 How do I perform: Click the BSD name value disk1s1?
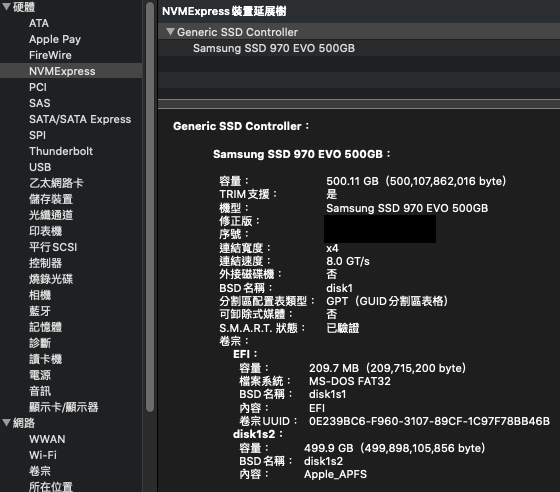coord(328,394)
